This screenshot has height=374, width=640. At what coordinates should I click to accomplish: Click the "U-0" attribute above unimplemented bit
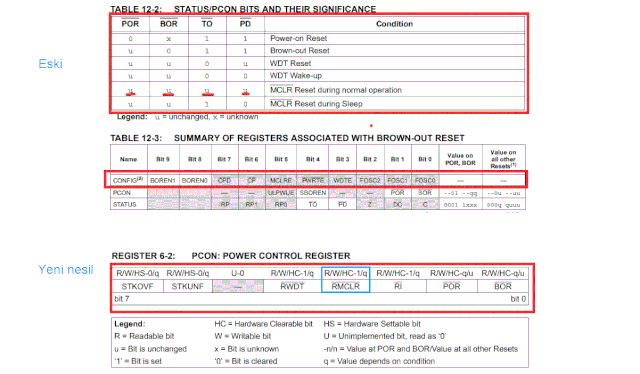(x=238, y=273)
